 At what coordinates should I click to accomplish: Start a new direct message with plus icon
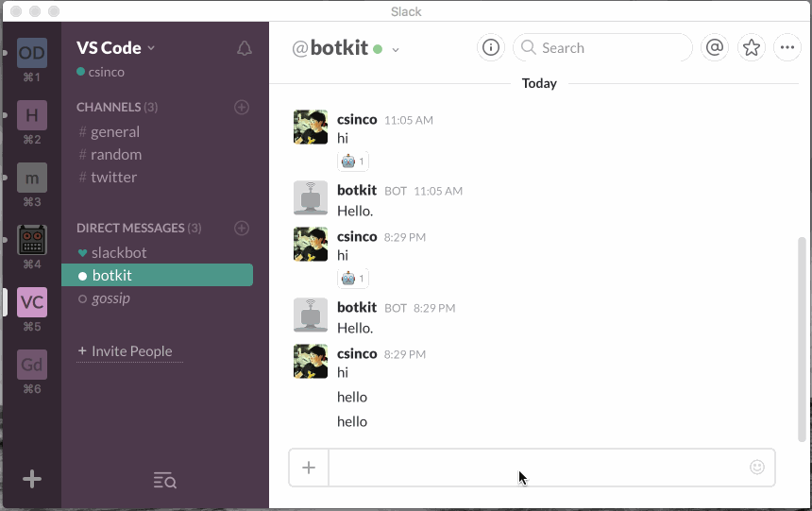tap(242, 228)
